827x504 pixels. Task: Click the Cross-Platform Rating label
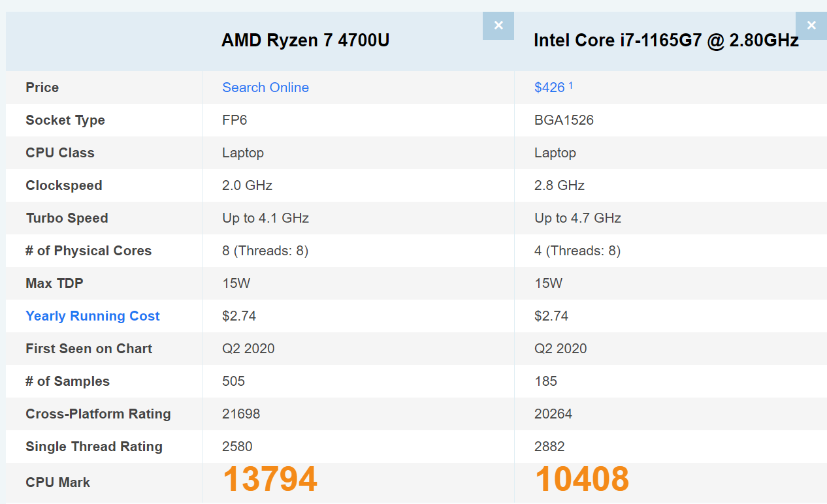(98, 414)
